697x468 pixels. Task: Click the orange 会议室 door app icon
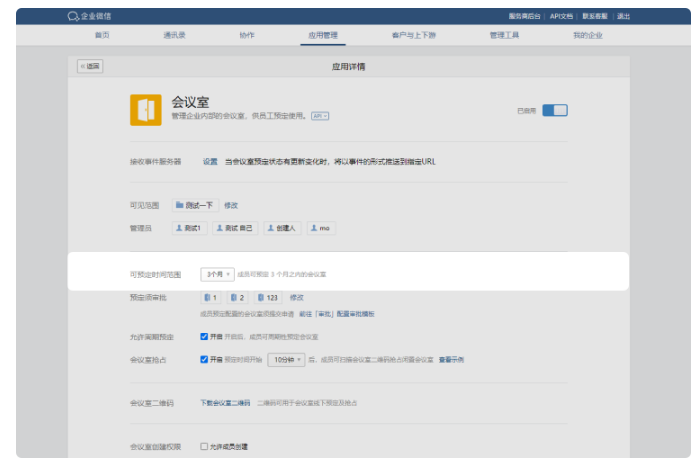tap(146, 110)
